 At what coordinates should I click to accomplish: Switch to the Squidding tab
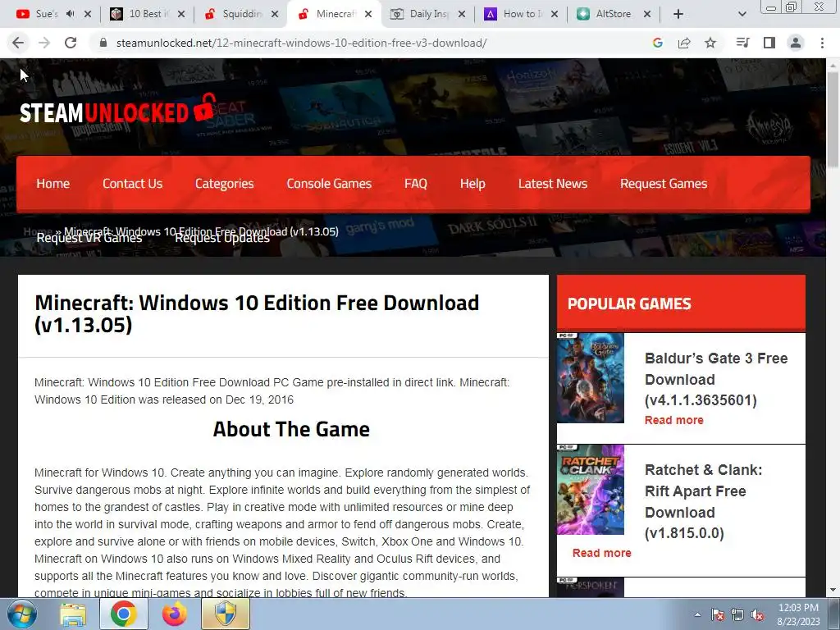pyautogui.click(x=233, y=14)
